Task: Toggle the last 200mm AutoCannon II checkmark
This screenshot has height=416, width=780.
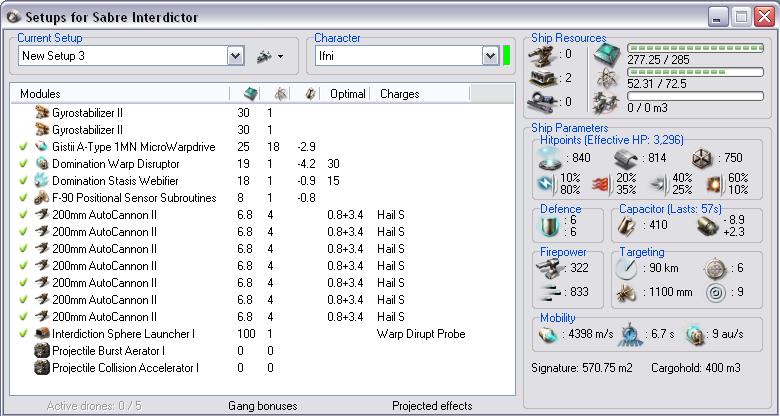Action: (23, 316)
